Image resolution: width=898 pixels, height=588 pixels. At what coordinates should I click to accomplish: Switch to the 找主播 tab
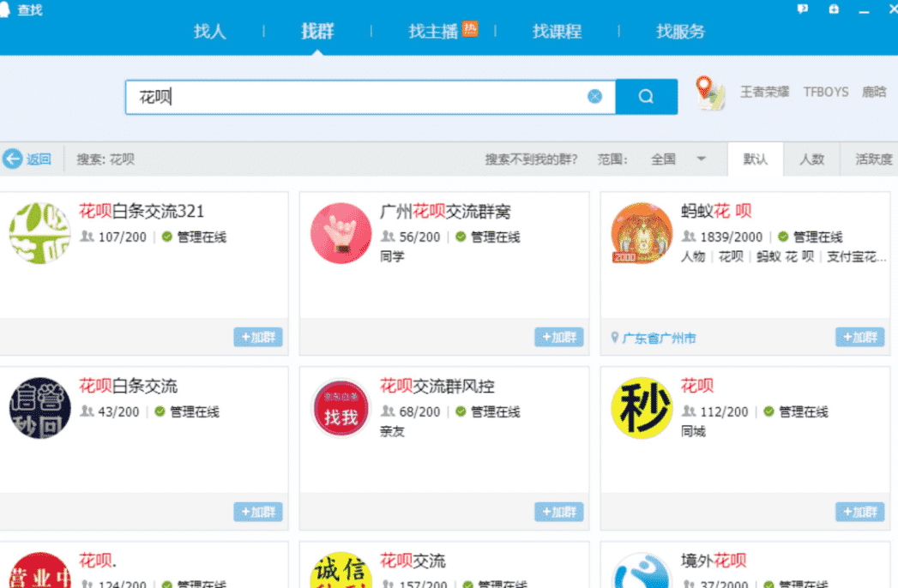433,32
